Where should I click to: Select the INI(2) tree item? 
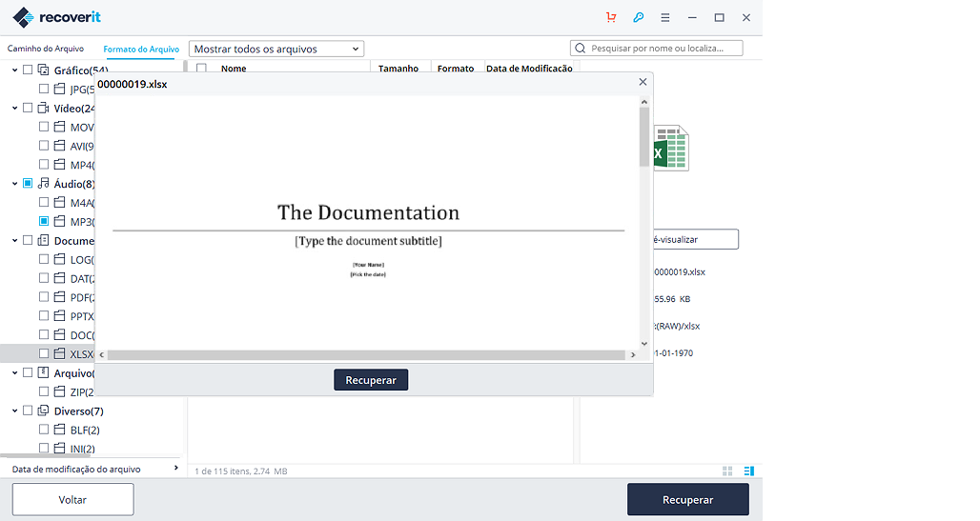click(82, 449)
